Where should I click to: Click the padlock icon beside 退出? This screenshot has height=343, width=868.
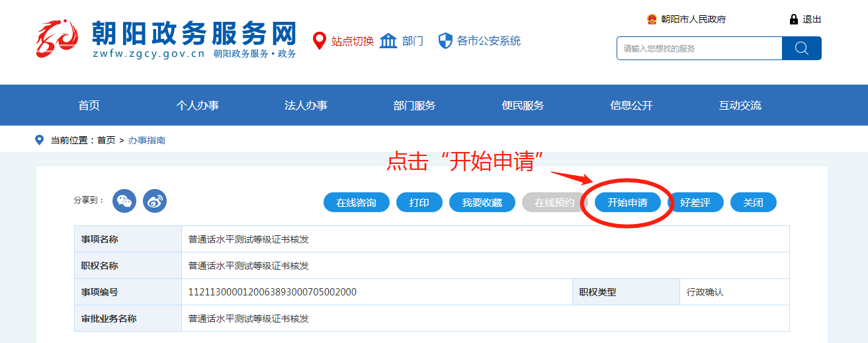click(794, 20)
